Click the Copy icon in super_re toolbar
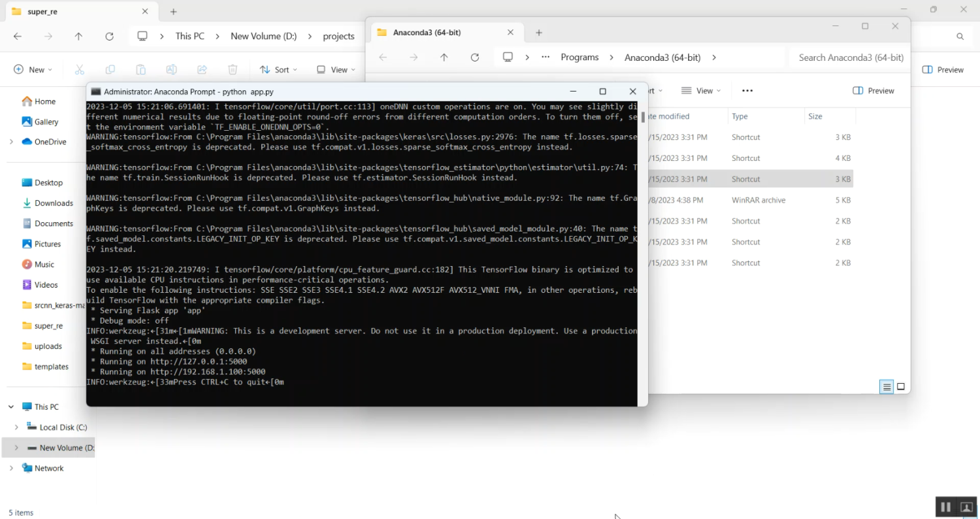Viewport: 980px width, 519px height. (110, 69)
